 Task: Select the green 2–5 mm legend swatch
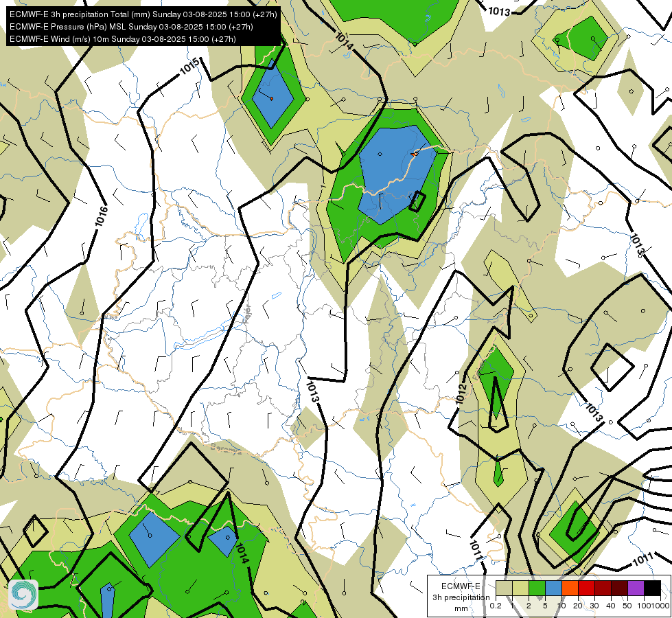(x=537, y=588)
